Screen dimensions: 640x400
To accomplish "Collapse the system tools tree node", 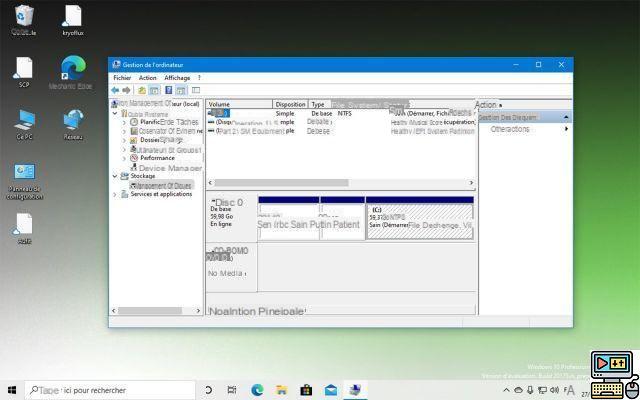I will point(115,114).
